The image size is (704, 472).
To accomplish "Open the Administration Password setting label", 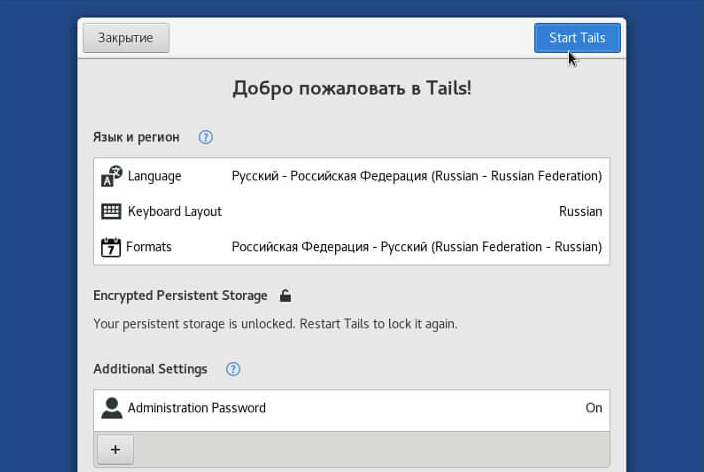I will coord(197,408).
